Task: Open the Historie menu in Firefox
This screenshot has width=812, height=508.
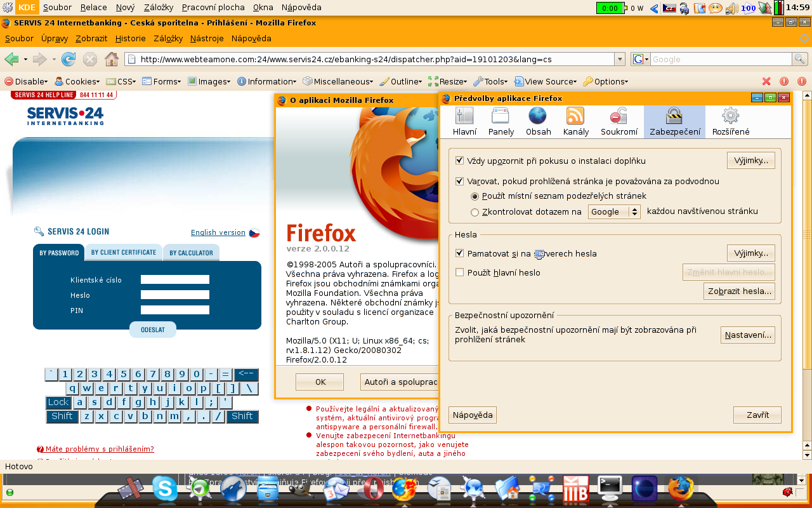Action: (130, 38)
